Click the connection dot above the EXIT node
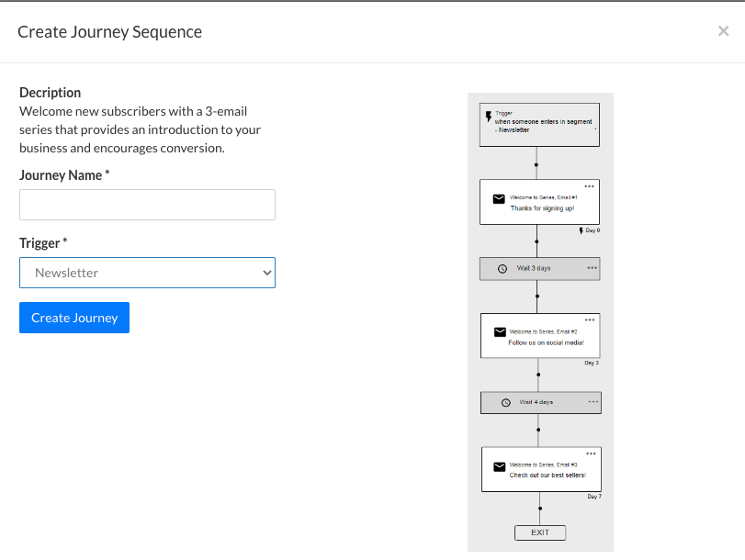745x560 pixels. (540, 508)
